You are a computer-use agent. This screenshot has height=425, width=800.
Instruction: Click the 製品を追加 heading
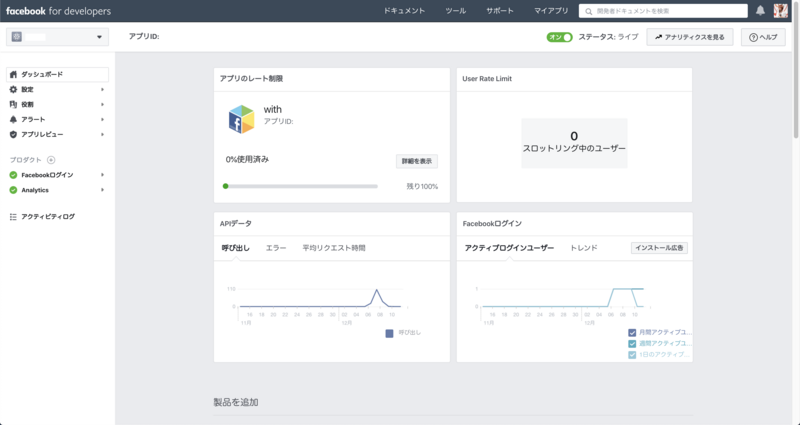pos(236,403)
